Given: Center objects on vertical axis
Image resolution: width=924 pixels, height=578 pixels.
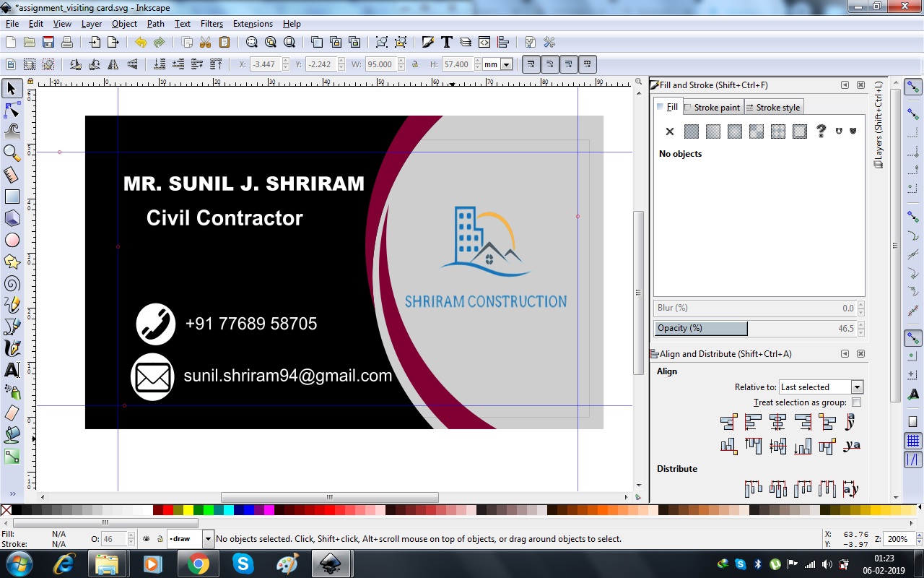Looking at the screenshot, I should (777, 422).
